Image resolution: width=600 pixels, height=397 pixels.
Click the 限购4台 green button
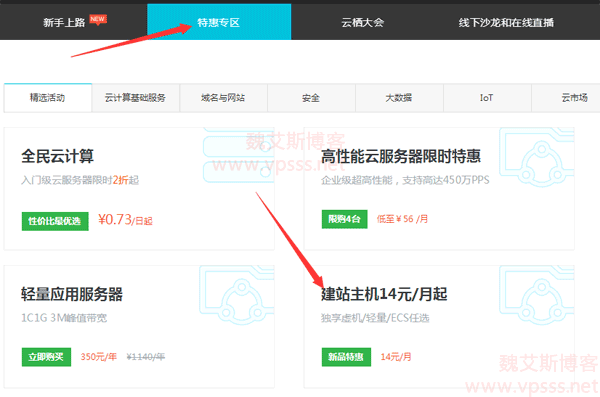[344, 219]
